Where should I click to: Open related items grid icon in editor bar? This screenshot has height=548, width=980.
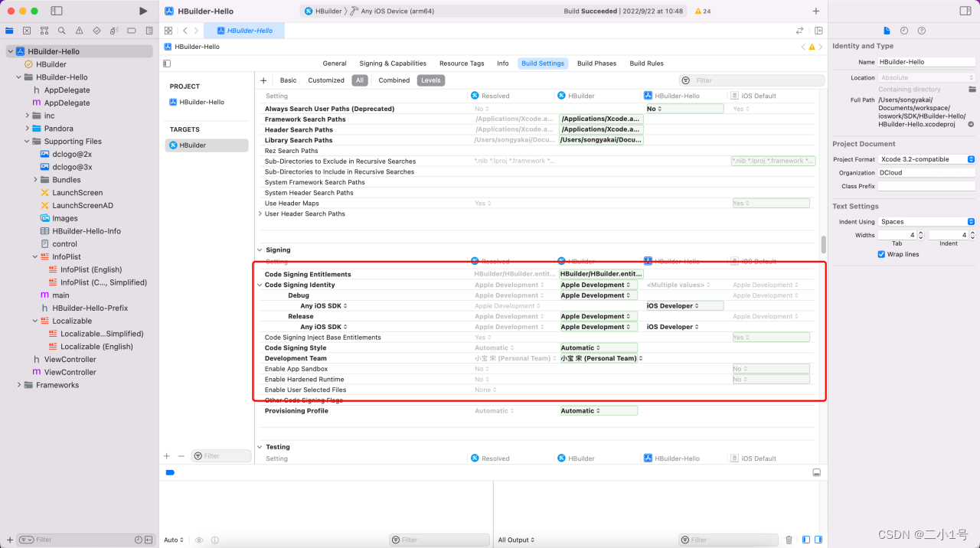click(168, 31)
